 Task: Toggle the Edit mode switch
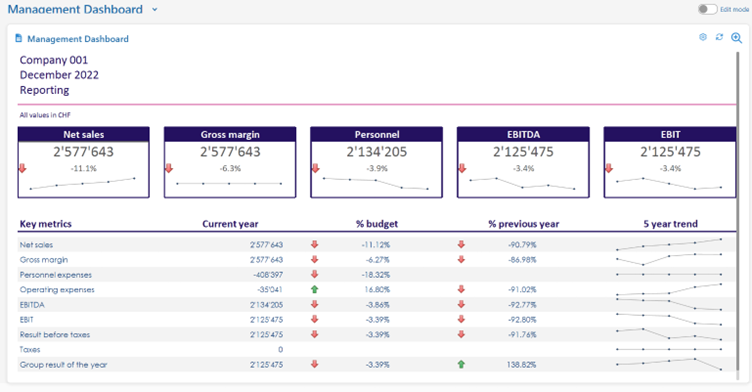tap(707, 9)
